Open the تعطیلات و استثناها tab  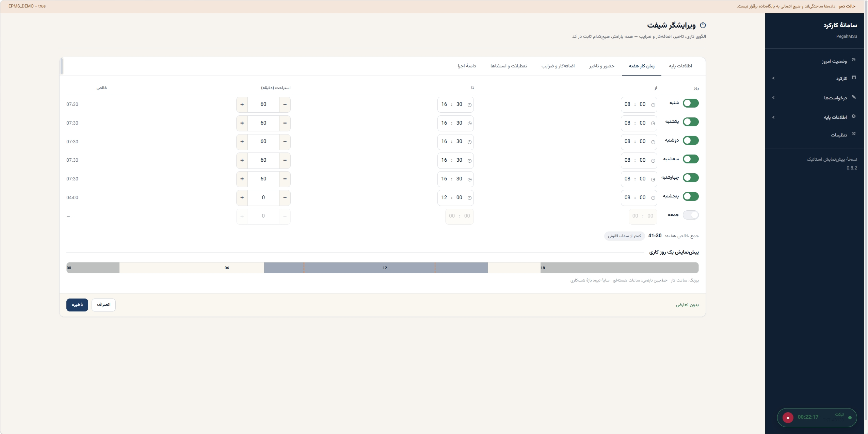pos(509,66)
